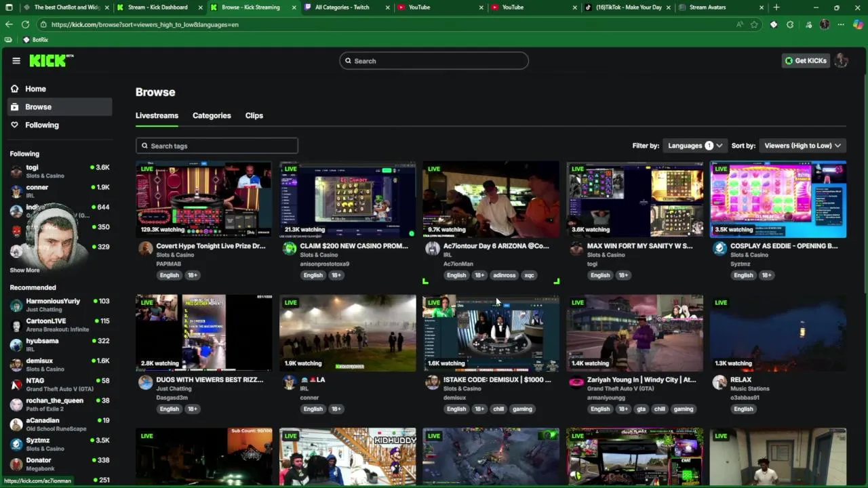Open Covert Hype Tonight stream thumbnail
The image size is (868, 488).
[x=203, y=199]
